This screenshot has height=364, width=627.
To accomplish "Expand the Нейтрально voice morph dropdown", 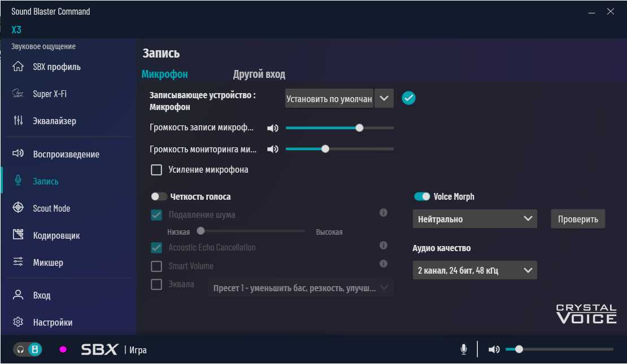I will tap(474, 219).
